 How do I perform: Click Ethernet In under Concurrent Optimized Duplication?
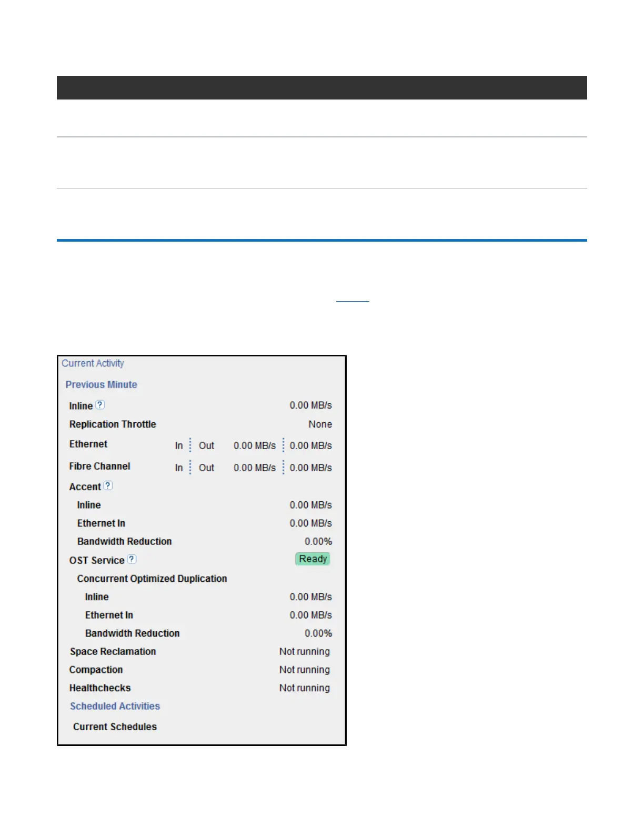click(x=109, y=615)
